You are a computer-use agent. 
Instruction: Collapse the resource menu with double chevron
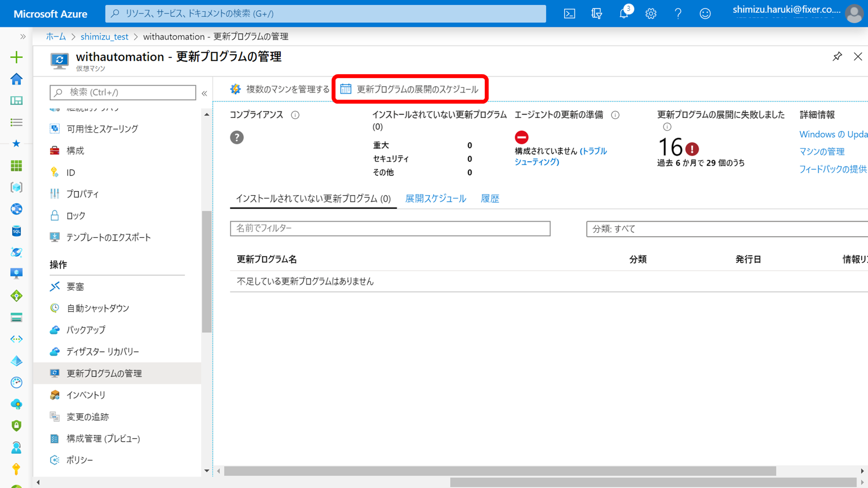(204, 93)
